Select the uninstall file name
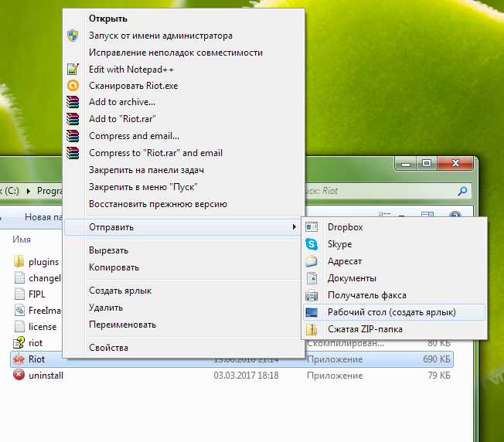The width and height of the screenshot is (504, 442). (46, 376)
